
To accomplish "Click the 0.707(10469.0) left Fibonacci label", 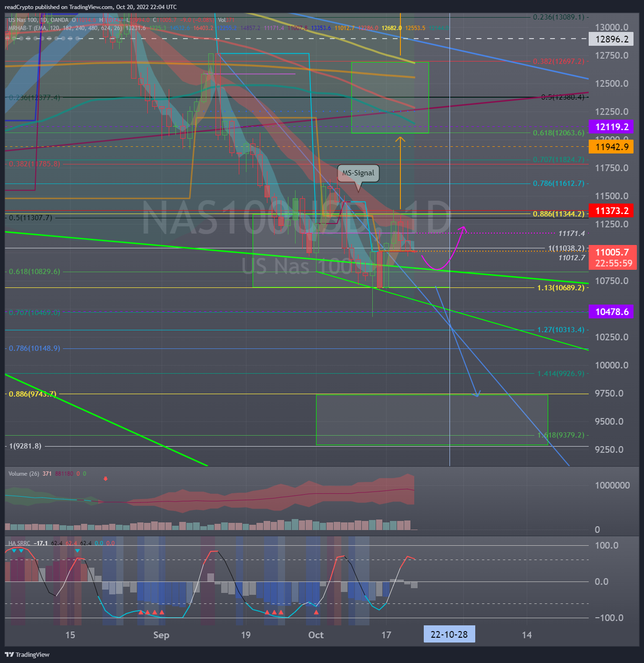I will (34, 312).
